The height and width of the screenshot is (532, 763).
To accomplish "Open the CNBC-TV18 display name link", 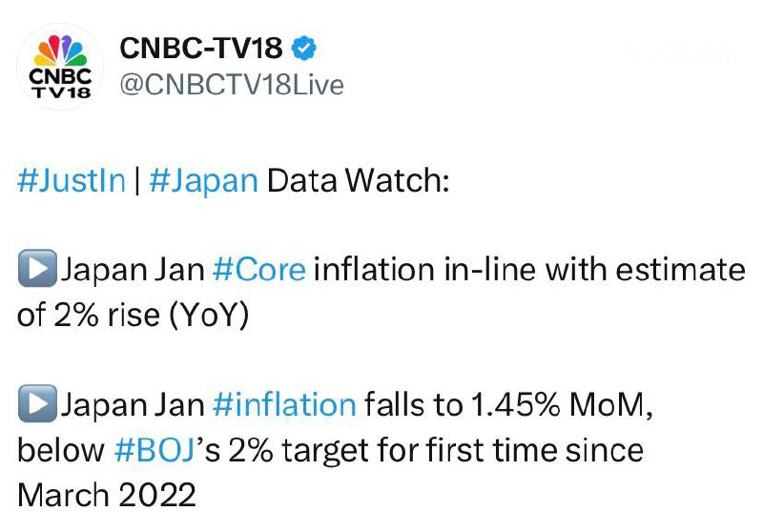I will click(201, 49).
